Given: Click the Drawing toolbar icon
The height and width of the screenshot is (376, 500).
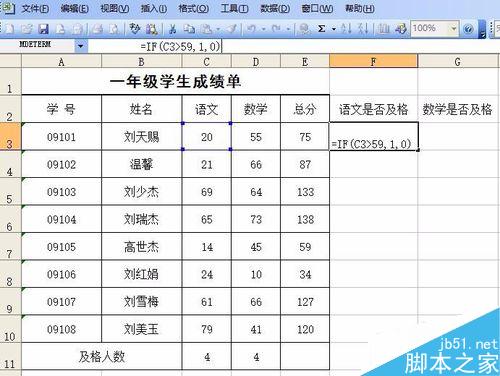Looking at the screenshot, I should (x=401, y=29).
